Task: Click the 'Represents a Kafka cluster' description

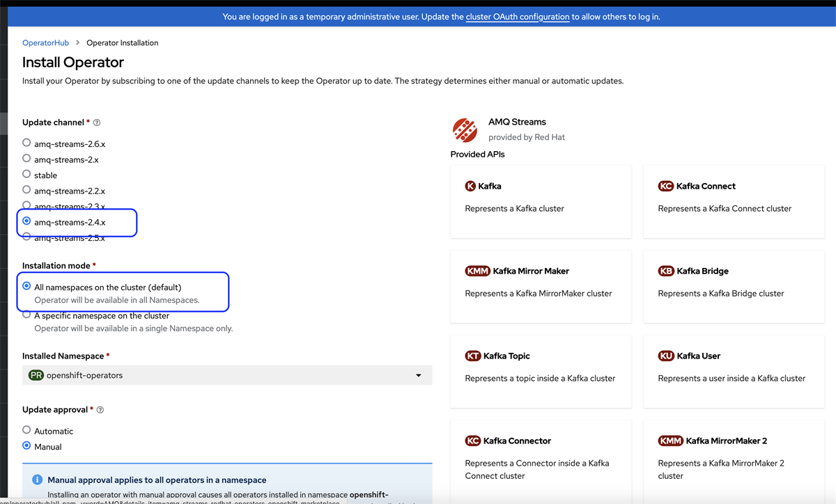Action: (514, 208)
